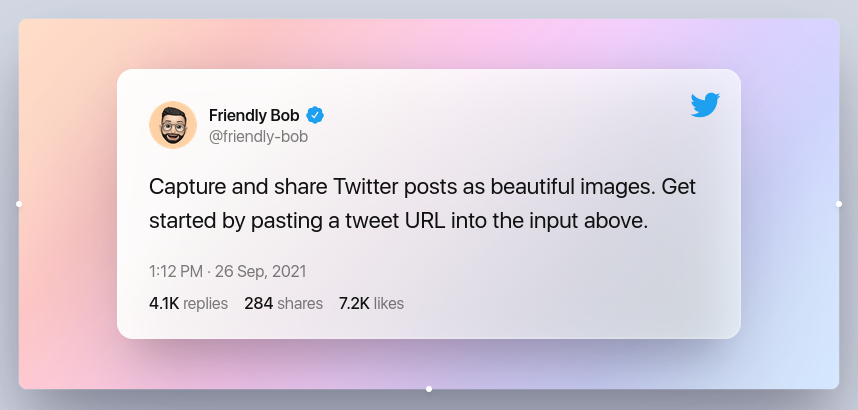Click the right edge resize handle dot
Image resolution: width=858 pixels, height=410 pixels.
pyautogui.click(x=839, y=204)
